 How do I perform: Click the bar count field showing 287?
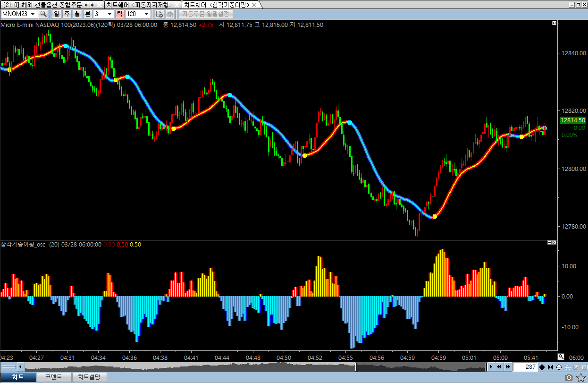click(524, 367)
